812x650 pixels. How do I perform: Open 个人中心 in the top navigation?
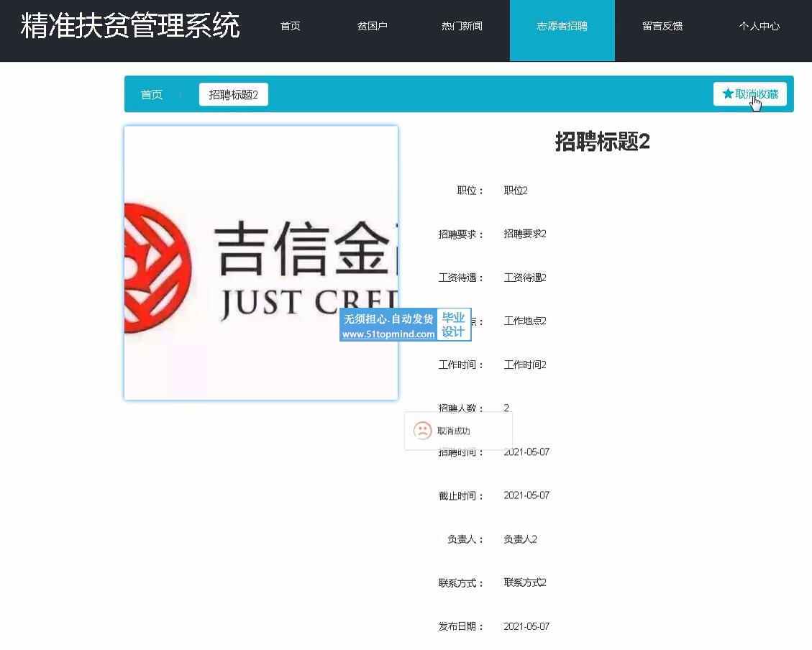tap(759, 26)
